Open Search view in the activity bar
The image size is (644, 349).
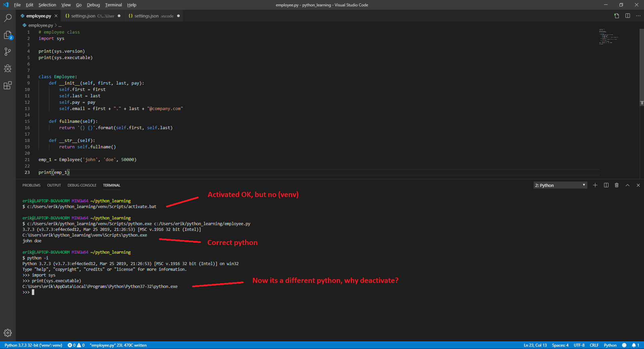(x=7, y=18)
